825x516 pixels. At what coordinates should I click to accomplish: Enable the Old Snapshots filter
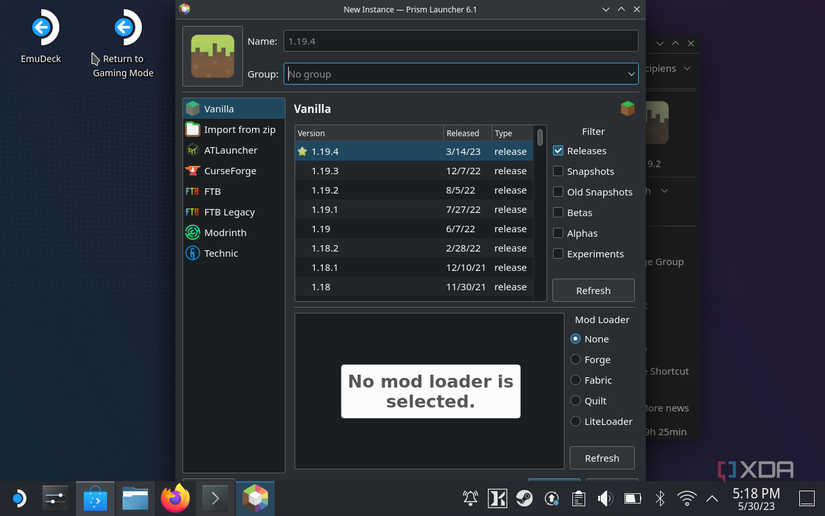click(x=558, y=192)
